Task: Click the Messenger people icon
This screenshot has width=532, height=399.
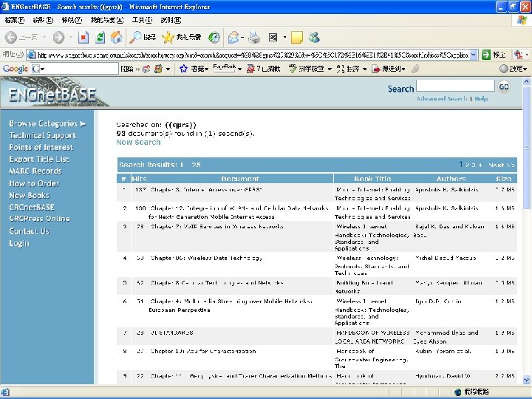Action: (314, 37)
